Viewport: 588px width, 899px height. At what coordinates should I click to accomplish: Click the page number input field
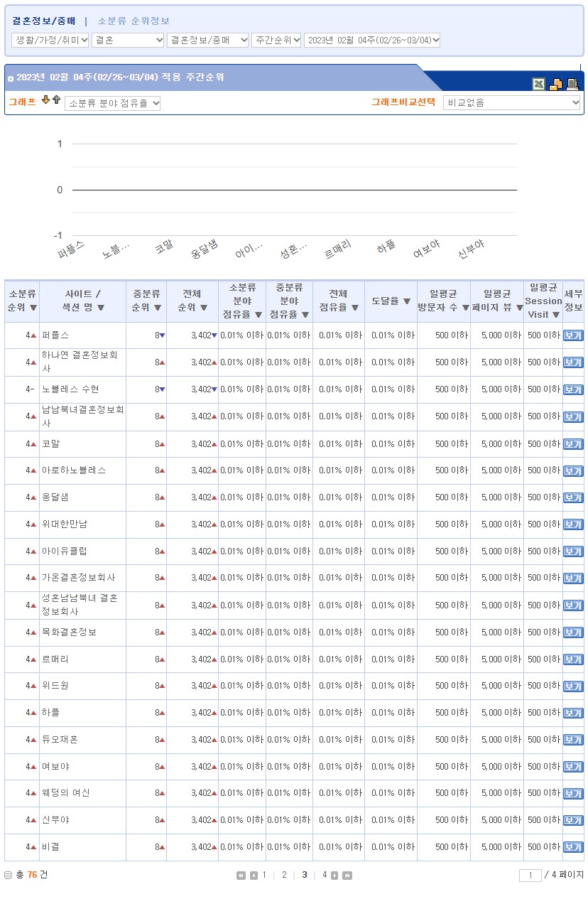coord(530,876)
